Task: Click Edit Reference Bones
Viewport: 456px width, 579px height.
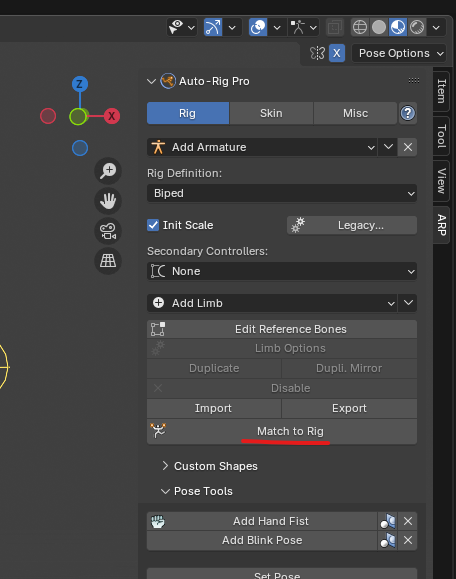Action: [x=282, y=329]
